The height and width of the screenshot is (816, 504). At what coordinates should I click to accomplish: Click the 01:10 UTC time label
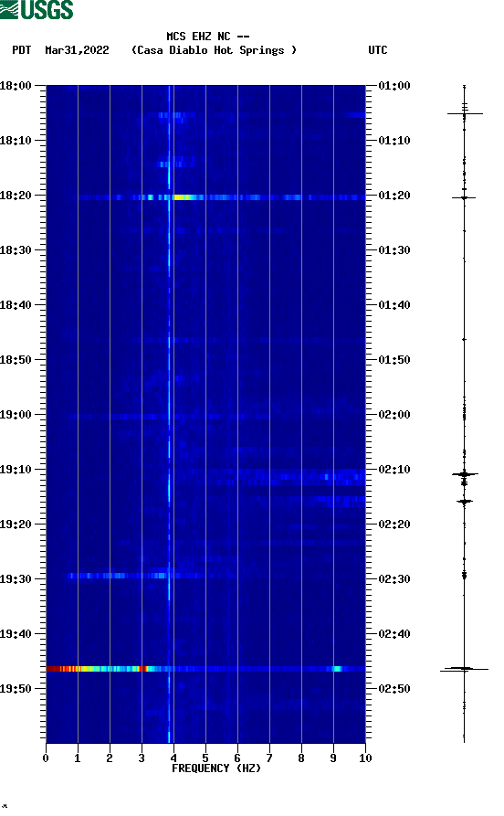pos(394,141)
